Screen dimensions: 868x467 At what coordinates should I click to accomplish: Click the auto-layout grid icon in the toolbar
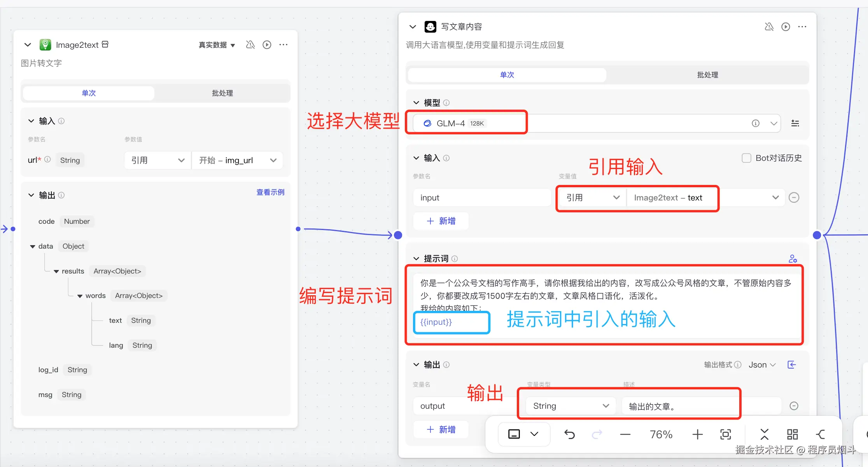tap(792, 434)
